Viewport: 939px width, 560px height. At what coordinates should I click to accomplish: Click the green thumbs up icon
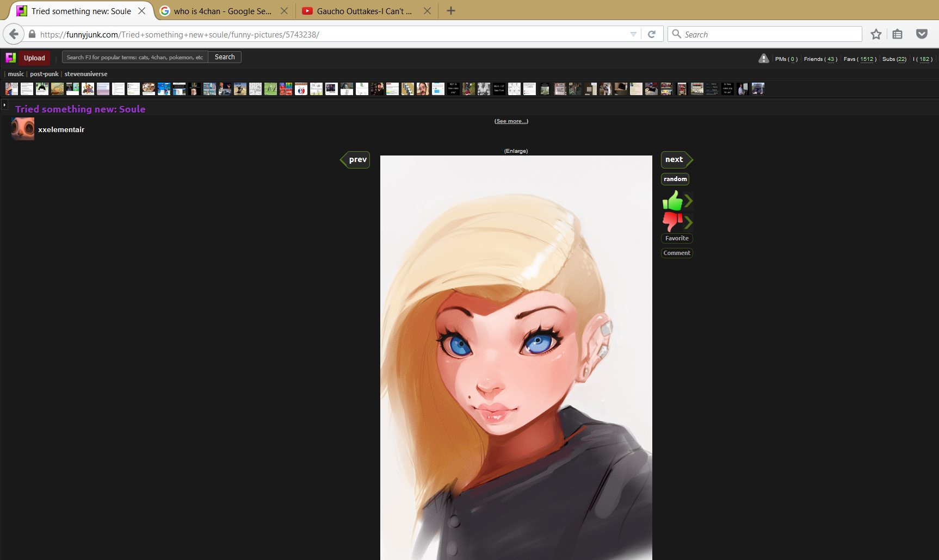tap(672, 201)
